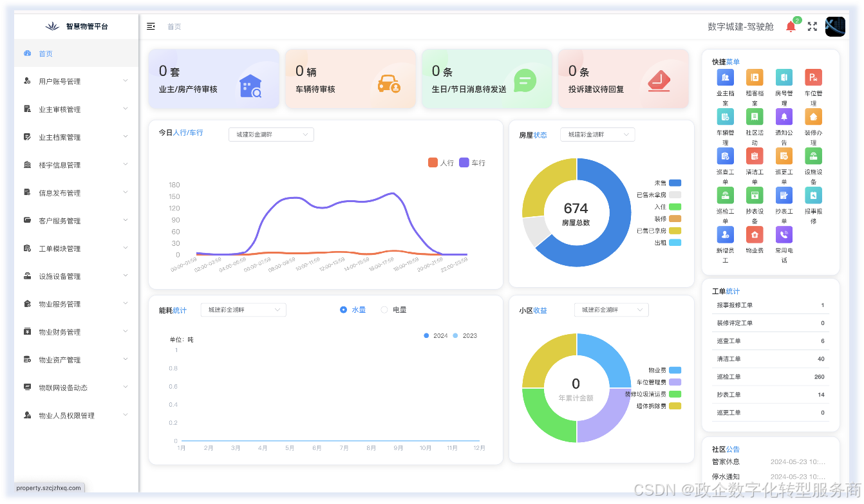Click the 物业费 blue legend swatch
864x504 pixels.
click(675, 370)
